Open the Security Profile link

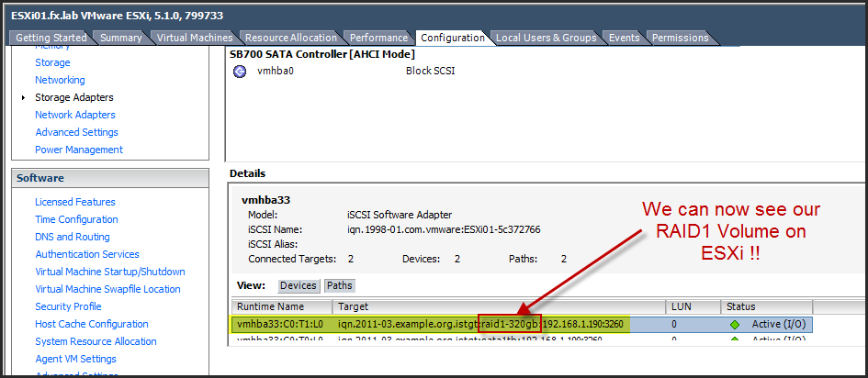coord(68,306)
